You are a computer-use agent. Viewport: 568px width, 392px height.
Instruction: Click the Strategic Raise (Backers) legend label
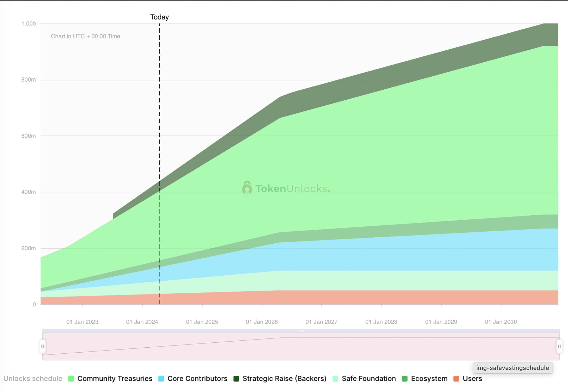tap(284, 378)
